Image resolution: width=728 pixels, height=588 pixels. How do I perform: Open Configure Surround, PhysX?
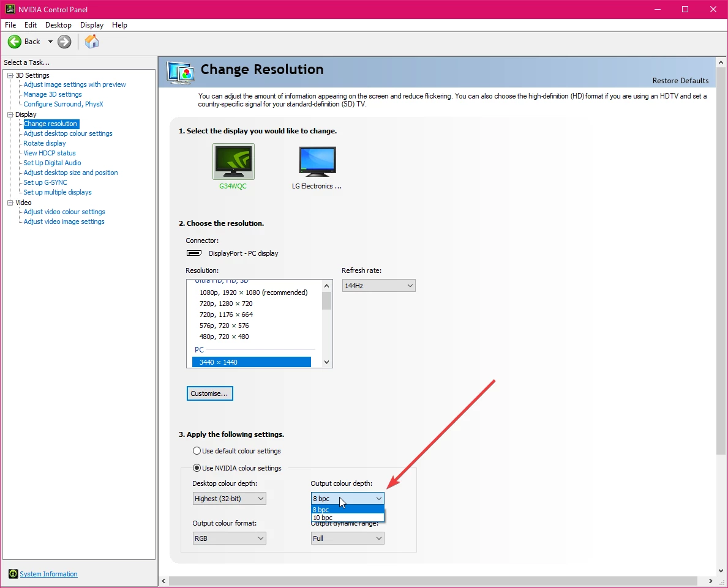click(x=63, y=104)
